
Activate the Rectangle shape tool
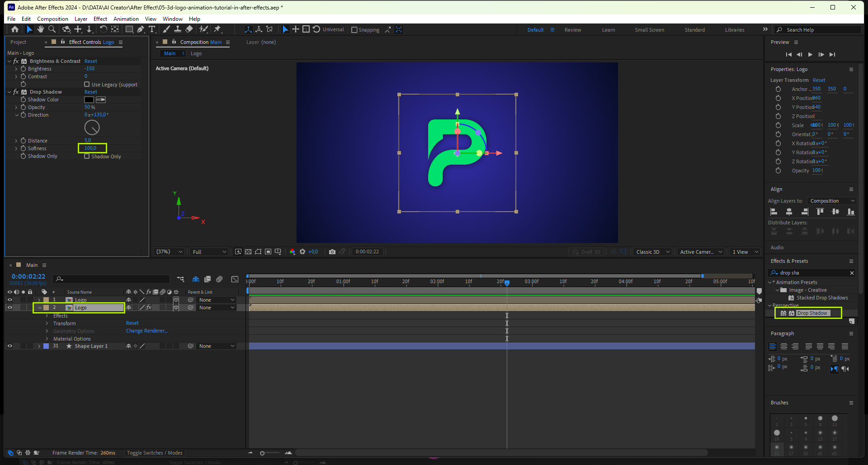pyautogui.click(x=129, y=29)
